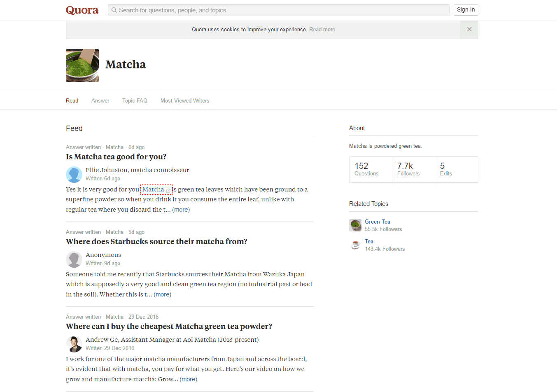Click '55.5k Followers' under Green Tea
The width and height of the screenshot is (557, 392).
(x=383, y=229)
